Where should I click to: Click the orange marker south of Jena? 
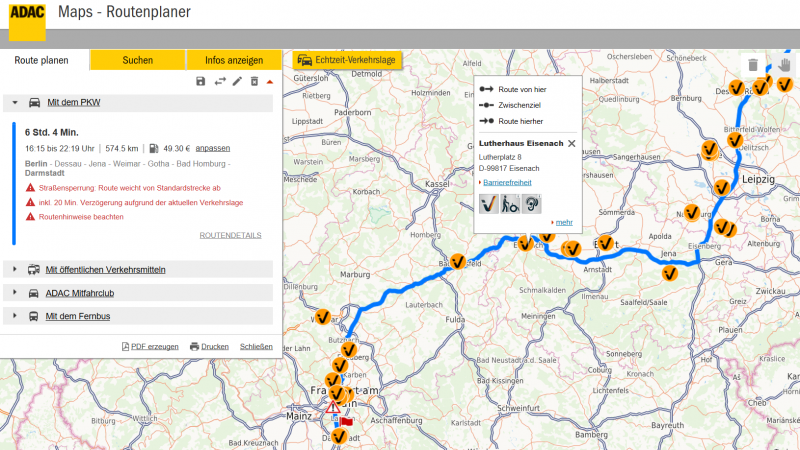(670, 274)
